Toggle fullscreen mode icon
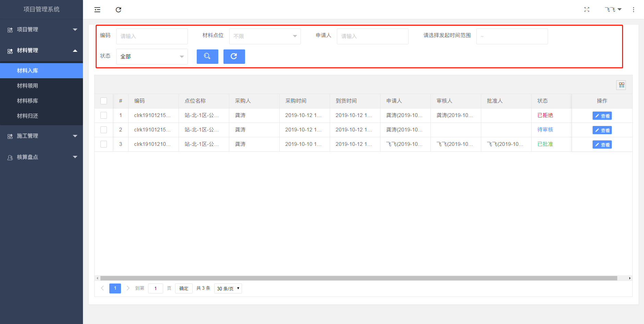Screen dimensions: 644x324 tap(587, 10)
